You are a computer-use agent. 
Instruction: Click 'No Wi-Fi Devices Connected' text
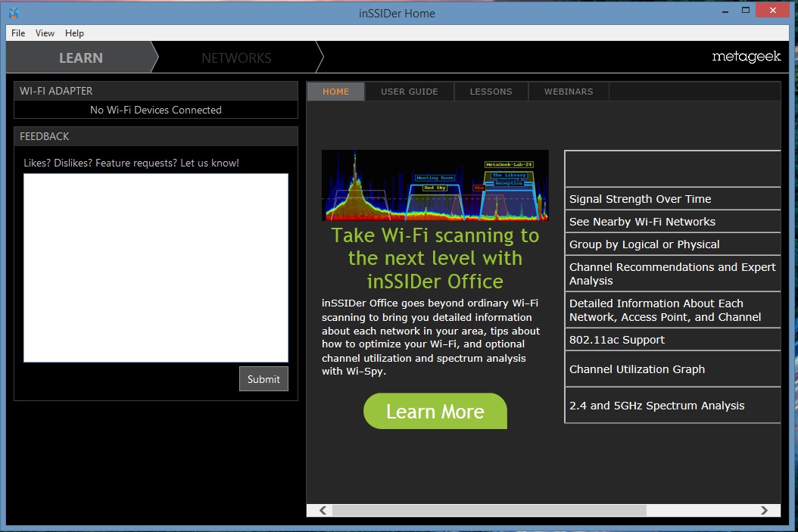(156, 110)
